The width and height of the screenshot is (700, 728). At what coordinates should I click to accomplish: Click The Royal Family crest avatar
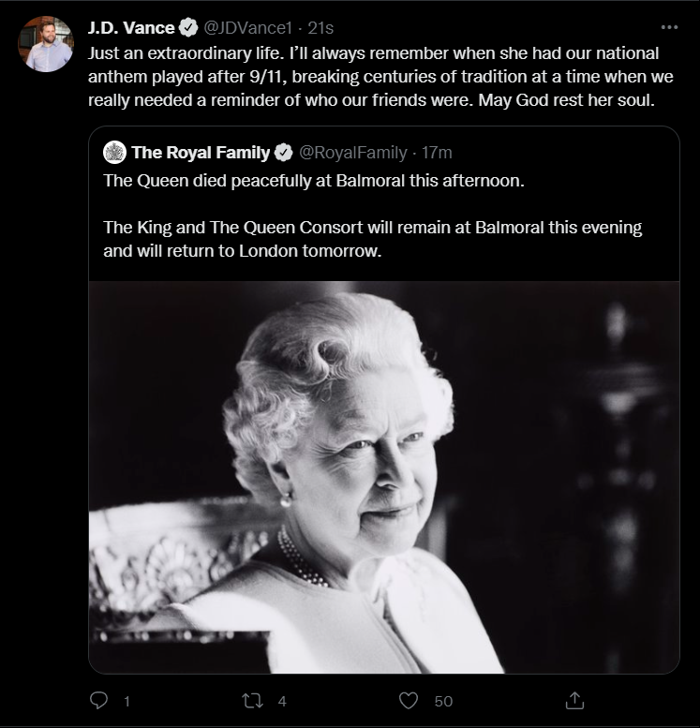114,153
